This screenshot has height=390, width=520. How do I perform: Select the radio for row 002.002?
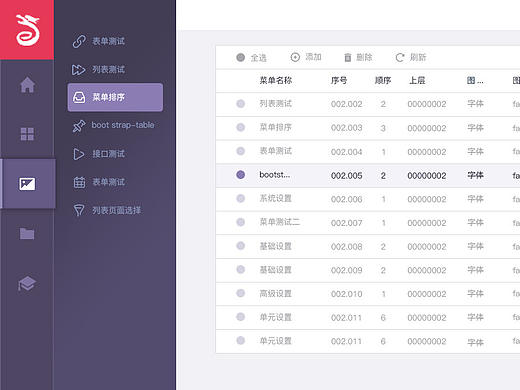[x=240, y=104]
